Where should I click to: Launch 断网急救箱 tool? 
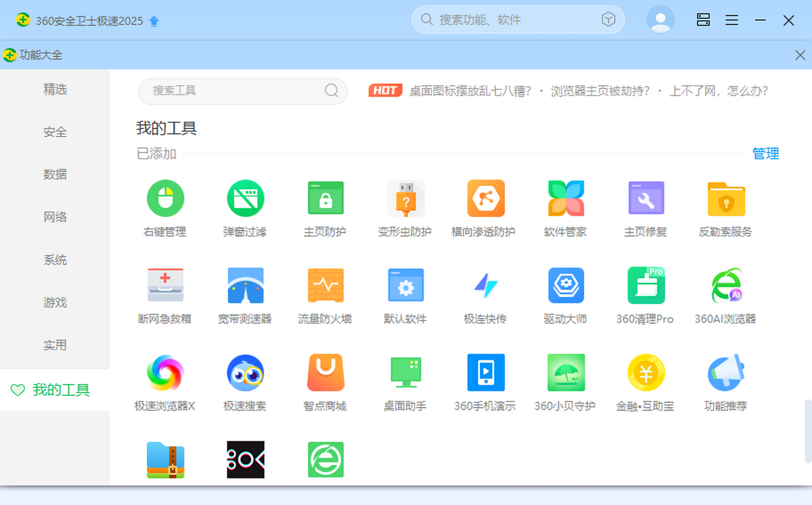[165, 295]
